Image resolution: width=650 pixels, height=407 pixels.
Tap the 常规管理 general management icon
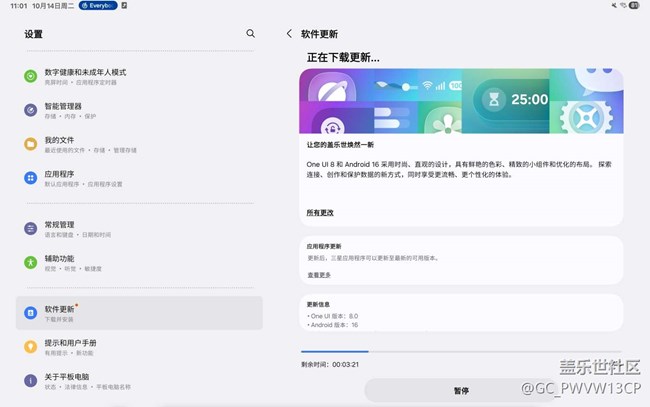pos(31,228)
